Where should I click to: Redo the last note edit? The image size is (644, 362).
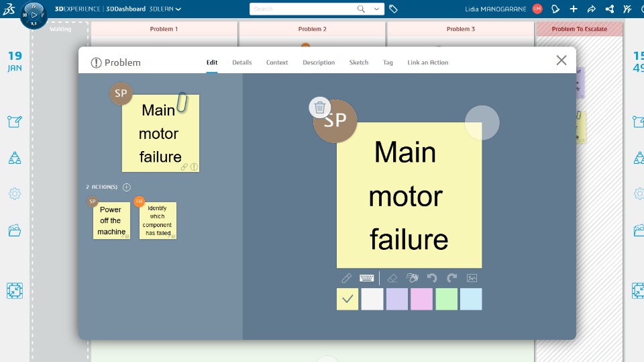pos(451,278)
